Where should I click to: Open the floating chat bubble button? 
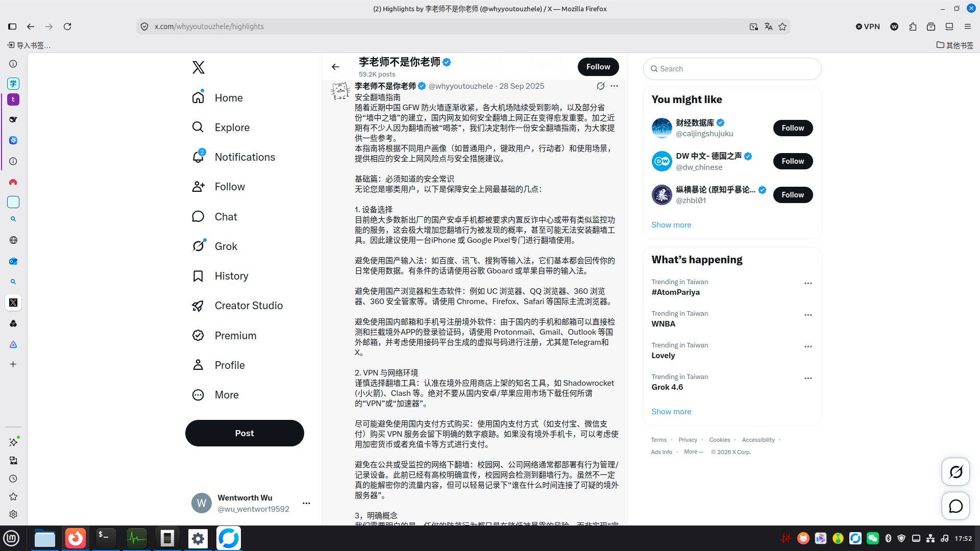(955, 506)
